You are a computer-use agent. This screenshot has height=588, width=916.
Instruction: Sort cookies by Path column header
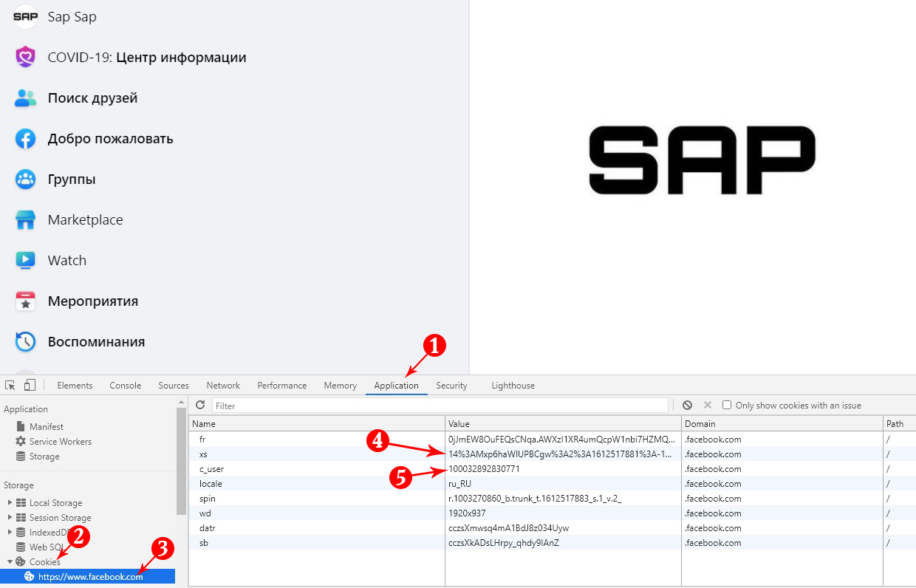(900, 424)
